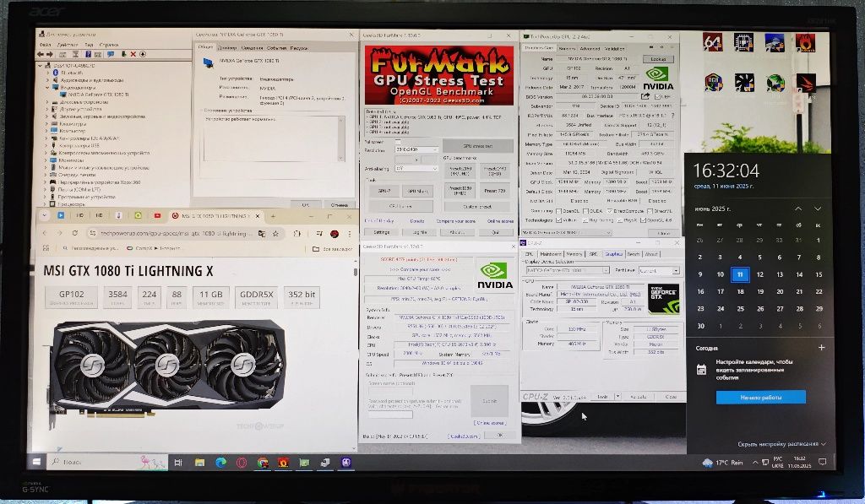Click the blue help icon in Device Manager toolbar
The height and width of the screenshot is (504, 865).
pos(88,54)
